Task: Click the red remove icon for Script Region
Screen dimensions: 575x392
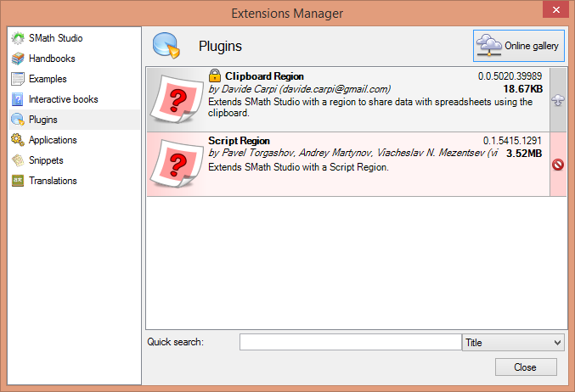Action: (558, 165)
